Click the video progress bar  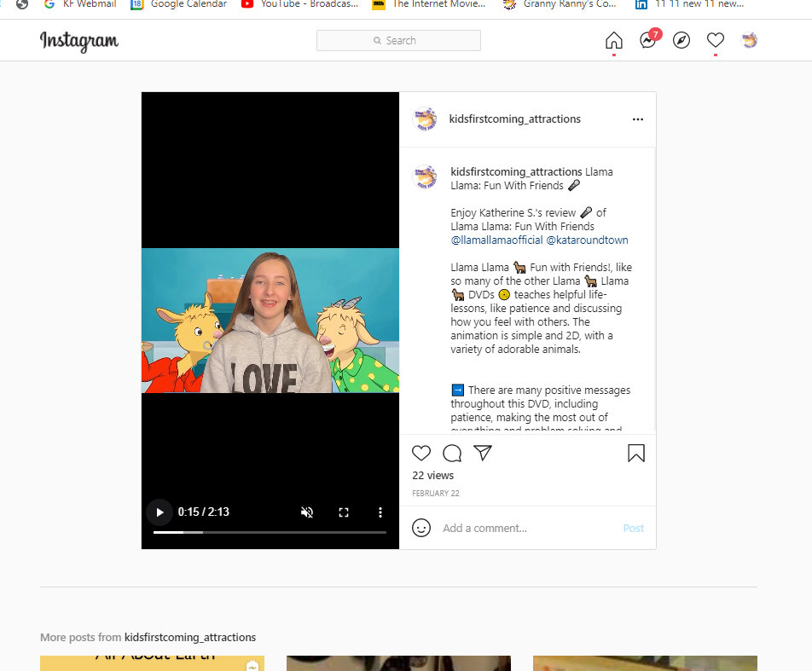[x=270, y=532]
